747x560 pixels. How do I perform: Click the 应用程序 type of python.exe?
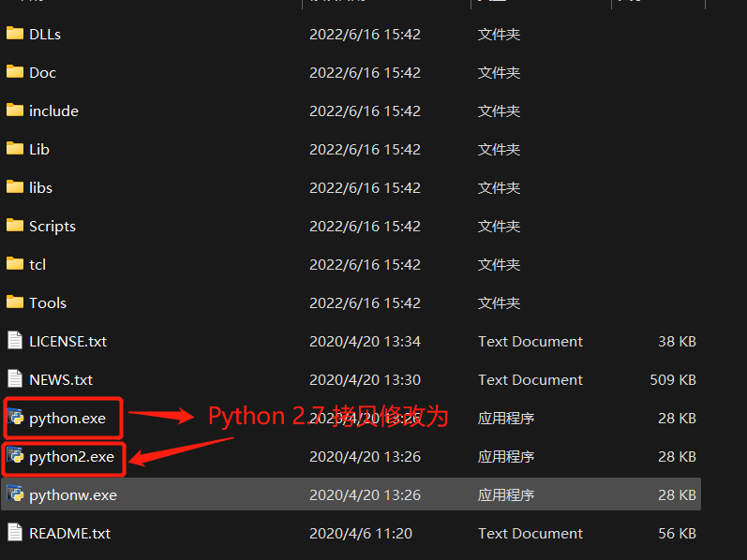pyautogui.click(x=506, y=418)
